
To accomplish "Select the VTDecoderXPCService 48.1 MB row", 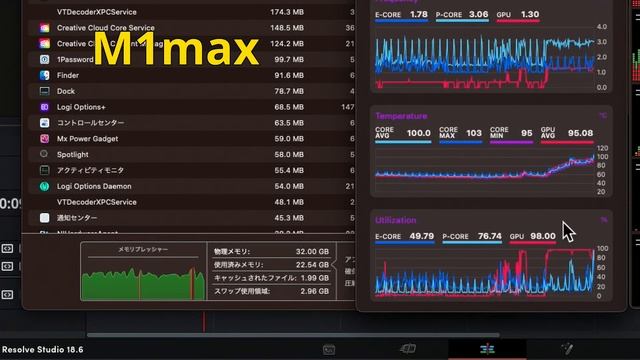I will point(192,202).
